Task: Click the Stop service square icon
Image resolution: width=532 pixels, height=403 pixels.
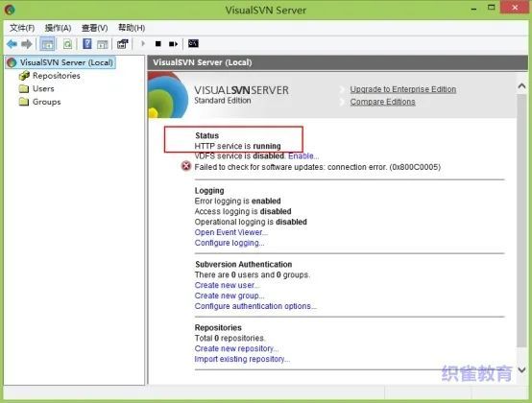Action: coord(158,44)
